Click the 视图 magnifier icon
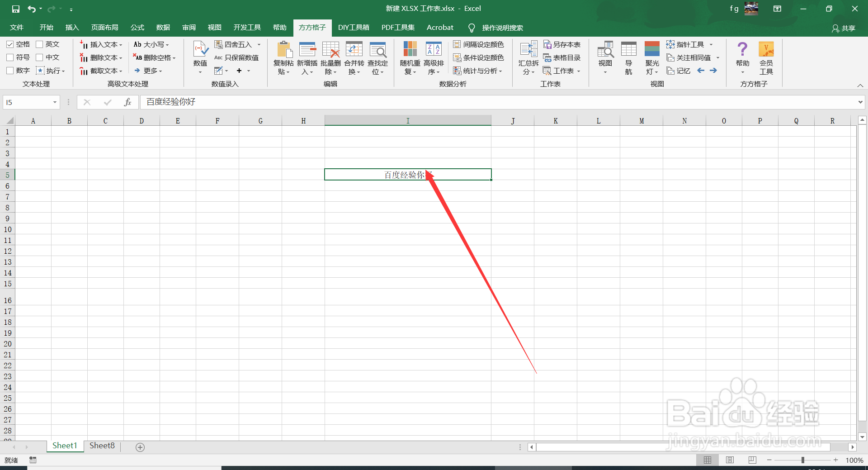The height and width of the screenshot is (470, 868). (x=605, y=49)
